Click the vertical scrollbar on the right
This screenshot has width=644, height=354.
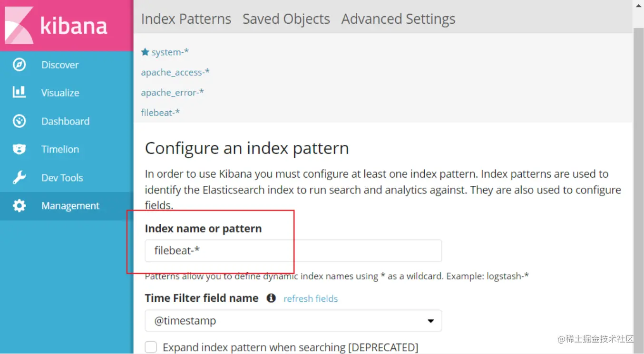638,143
